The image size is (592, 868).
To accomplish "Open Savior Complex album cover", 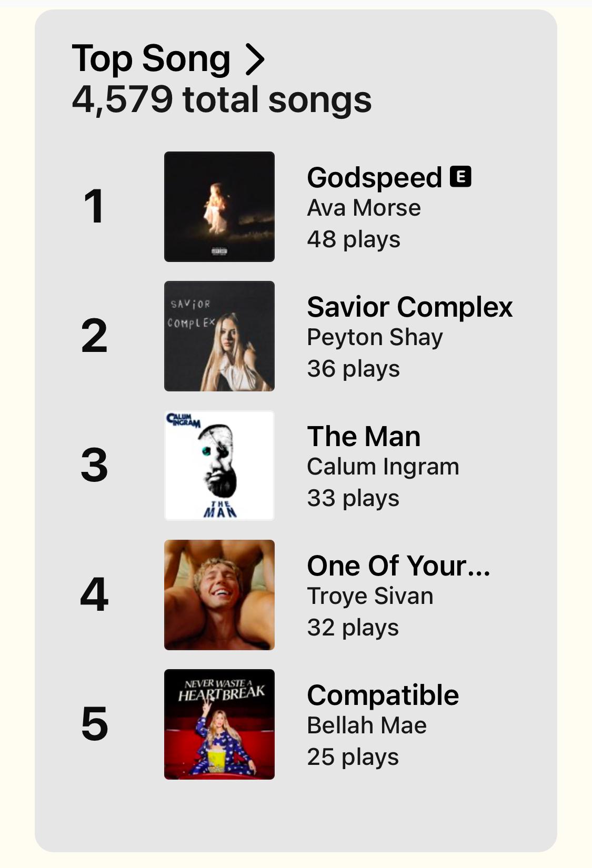I will tap(219, 336).
